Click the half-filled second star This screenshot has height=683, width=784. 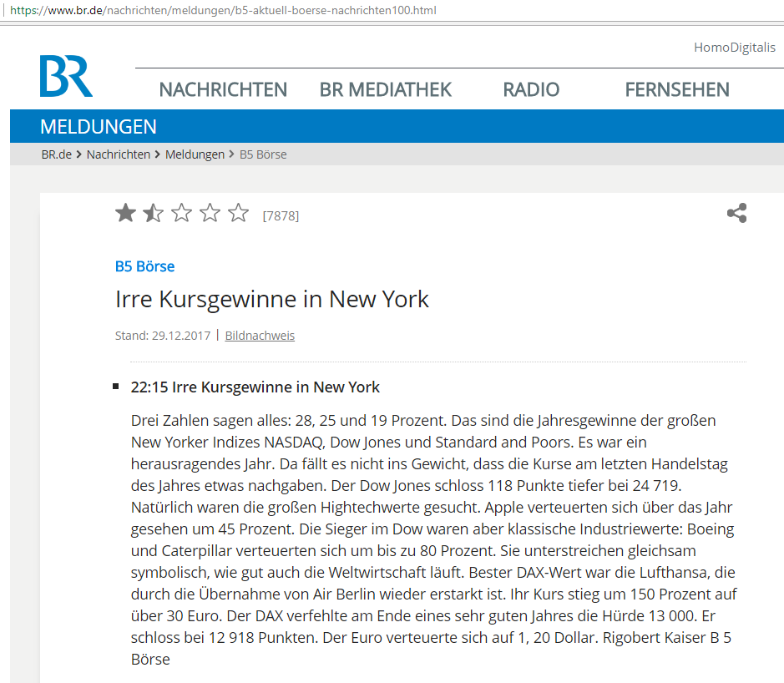click(154, 213)
